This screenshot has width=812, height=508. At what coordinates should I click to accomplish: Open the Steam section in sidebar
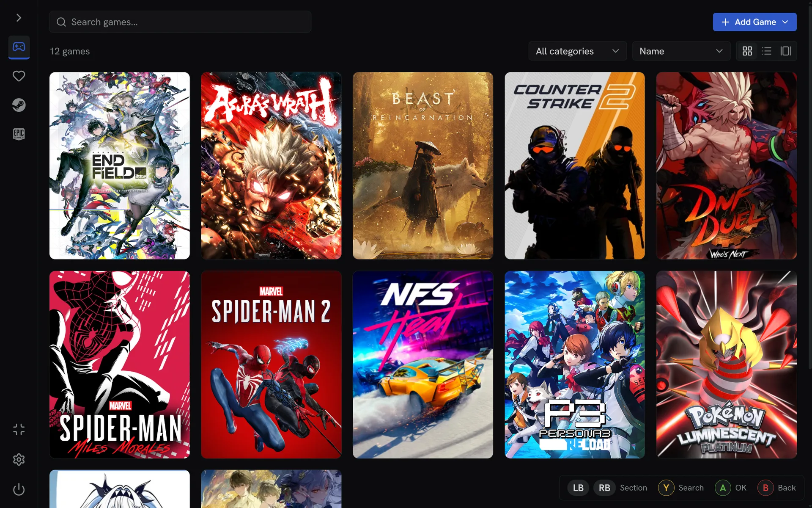point(19,105)
